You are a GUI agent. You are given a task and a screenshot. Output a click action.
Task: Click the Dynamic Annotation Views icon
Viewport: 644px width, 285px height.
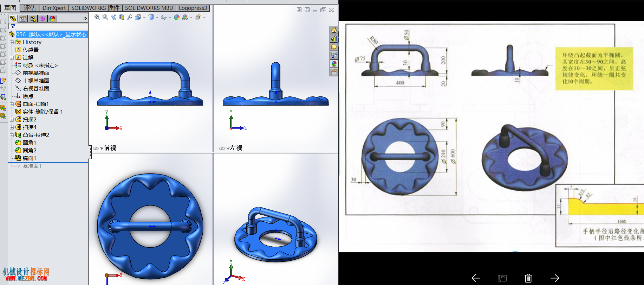pos(130,17)
